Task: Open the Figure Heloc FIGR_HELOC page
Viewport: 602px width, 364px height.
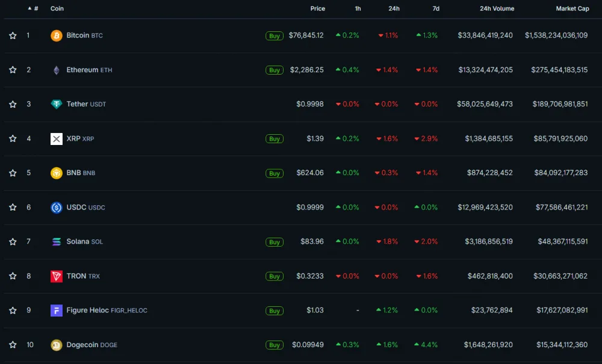Action: 107,310
